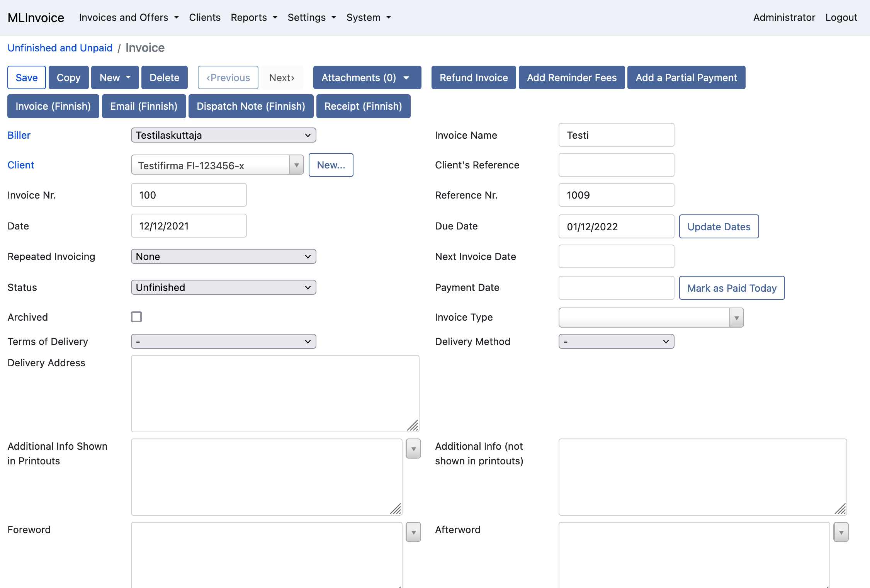Screen dimensions: 870x588
Task: Click into Additional Info (not shown) textarea
Action: coord(703,477)
